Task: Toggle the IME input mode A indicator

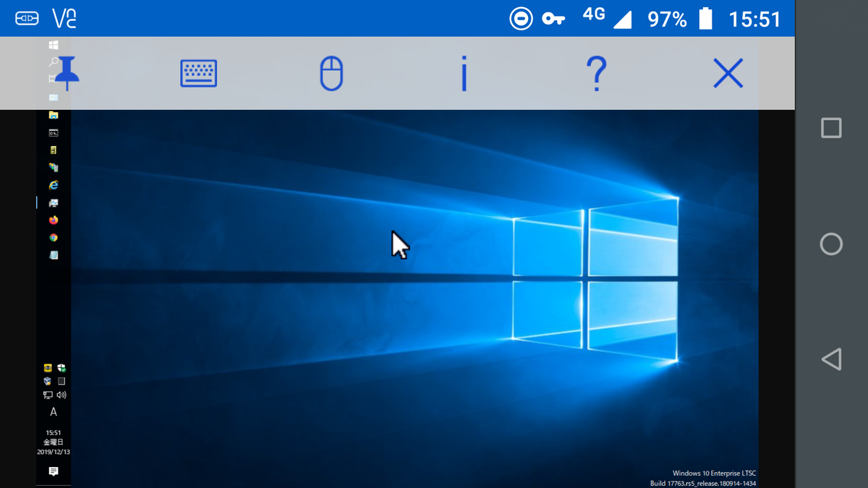Action: click(54, 412)
